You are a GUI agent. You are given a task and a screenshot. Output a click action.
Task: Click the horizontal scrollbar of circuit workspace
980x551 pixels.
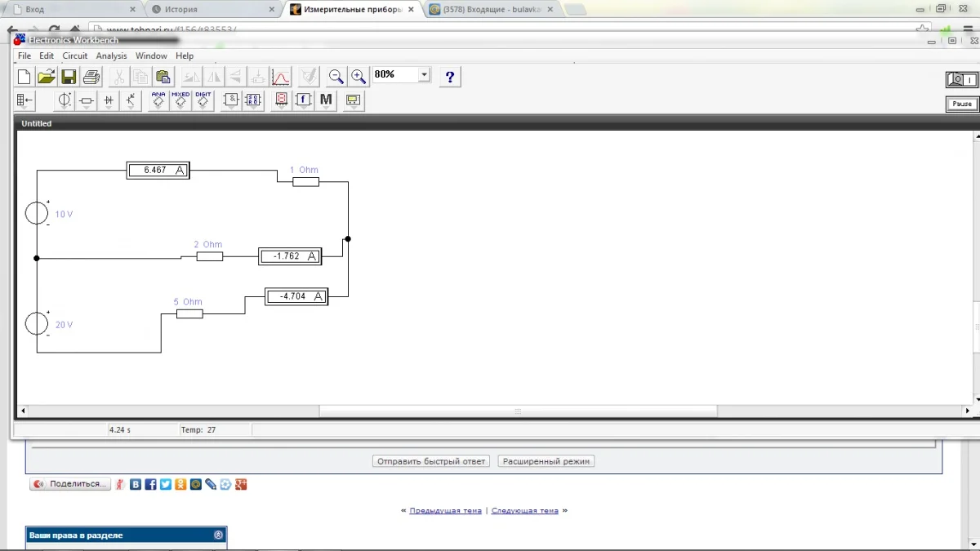tap(517, 411)
